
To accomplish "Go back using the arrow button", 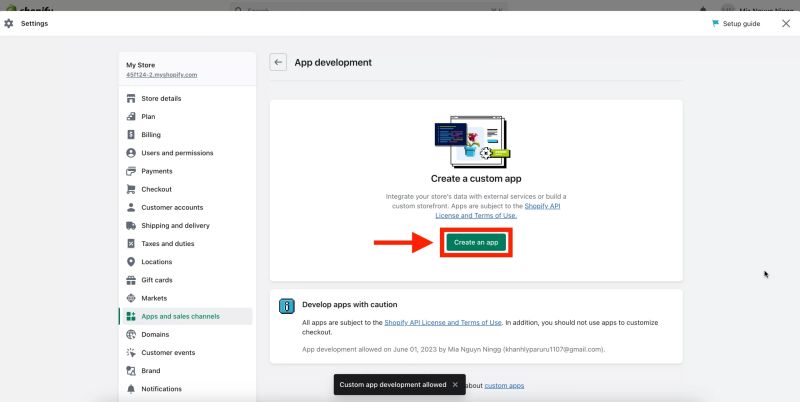I will coord(278,62).
